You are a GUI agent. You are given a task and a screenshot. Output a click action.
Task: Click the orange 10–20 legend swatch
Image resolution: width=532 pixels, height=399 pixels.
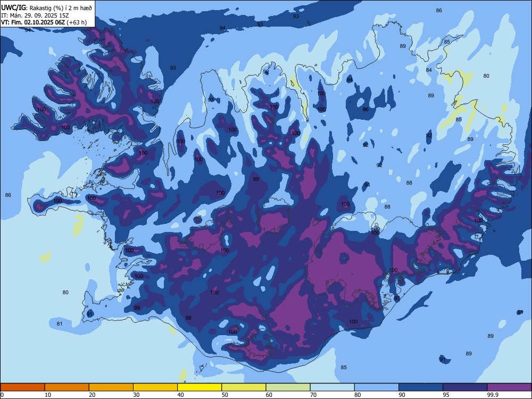[x=67, y=387]
